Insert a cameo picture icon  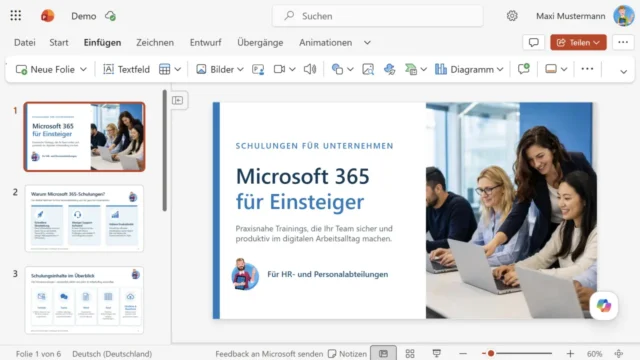258,69
